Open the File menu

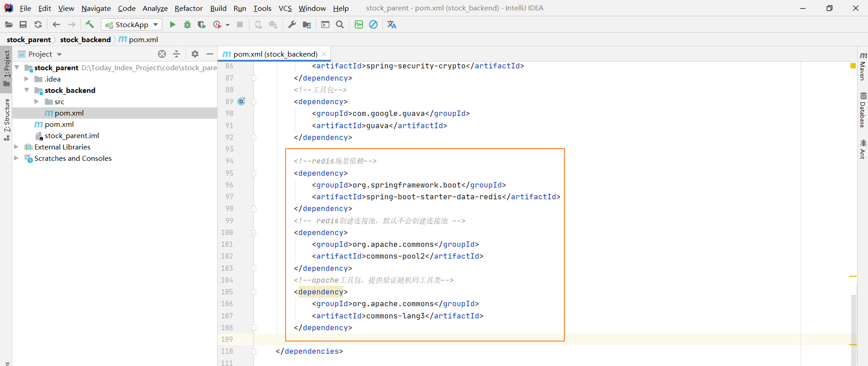click(x=25, y=8)
